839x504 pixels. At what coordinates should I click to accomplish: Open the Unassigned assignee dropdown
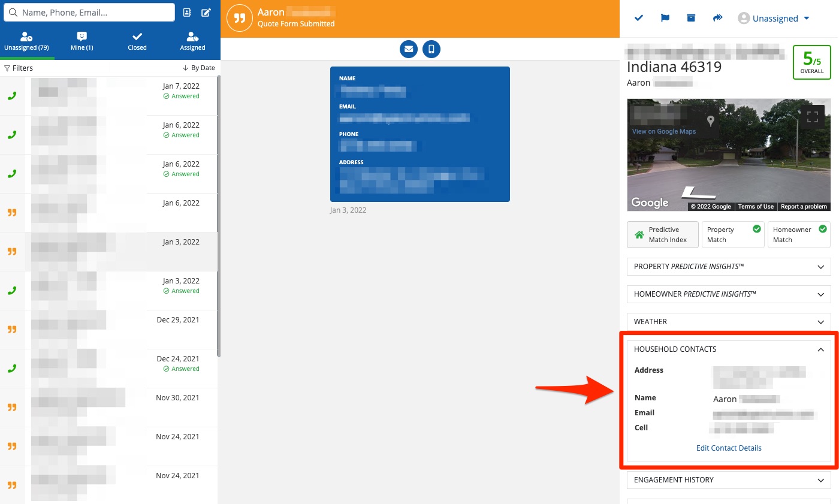(x=774, y=19)
